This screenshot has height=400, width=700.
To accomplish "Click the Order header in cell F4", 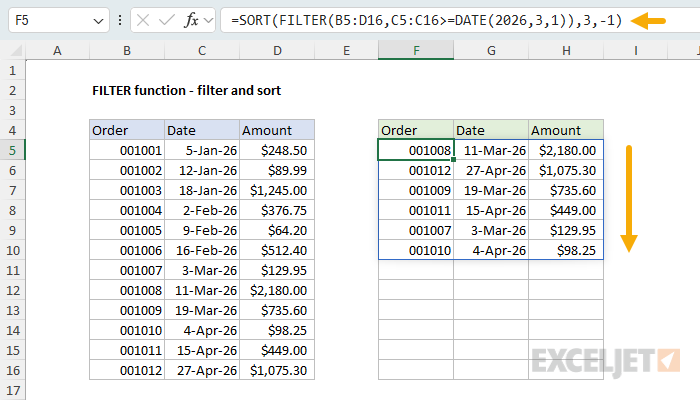I will tap(416, 130).
